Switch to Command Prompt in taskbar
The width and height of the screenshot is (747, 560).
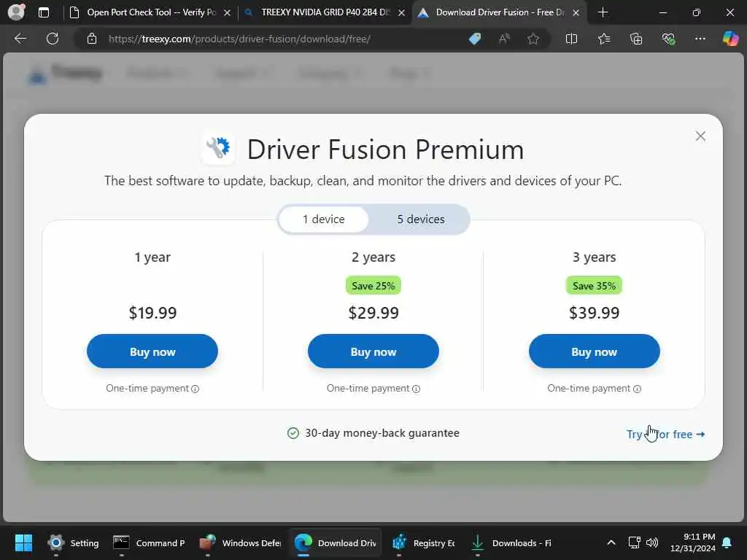click(149, 542)
